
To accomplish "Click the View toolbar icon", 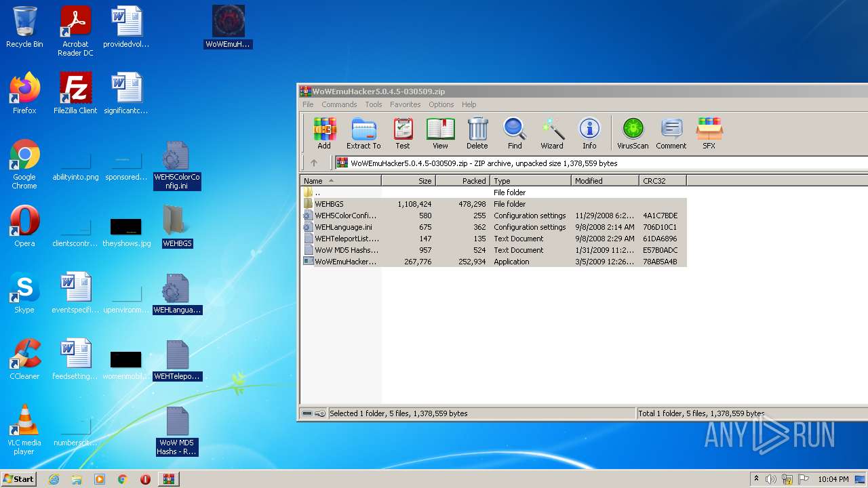I will (x=440, y=133).
